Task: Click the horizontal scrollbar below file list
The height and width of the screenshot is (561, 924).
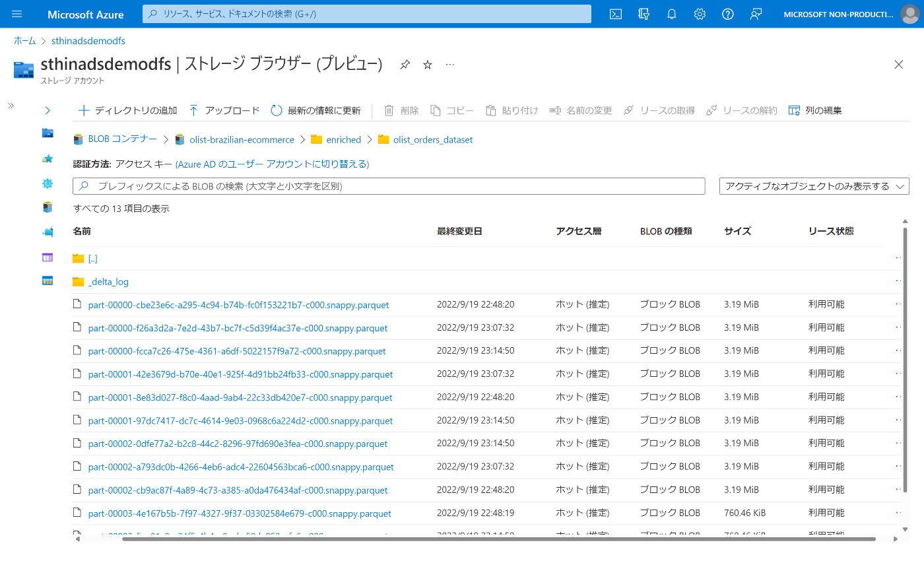Action: point(499,539)
